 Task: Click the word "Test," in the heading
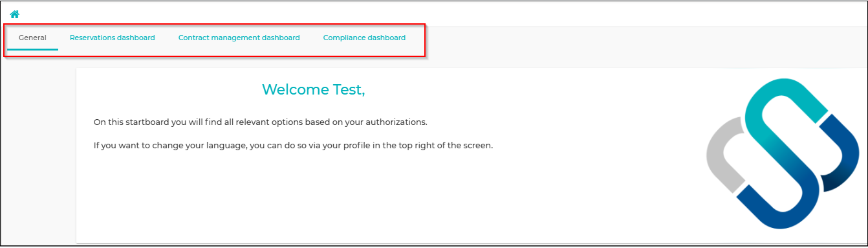[x=349, y=89]
